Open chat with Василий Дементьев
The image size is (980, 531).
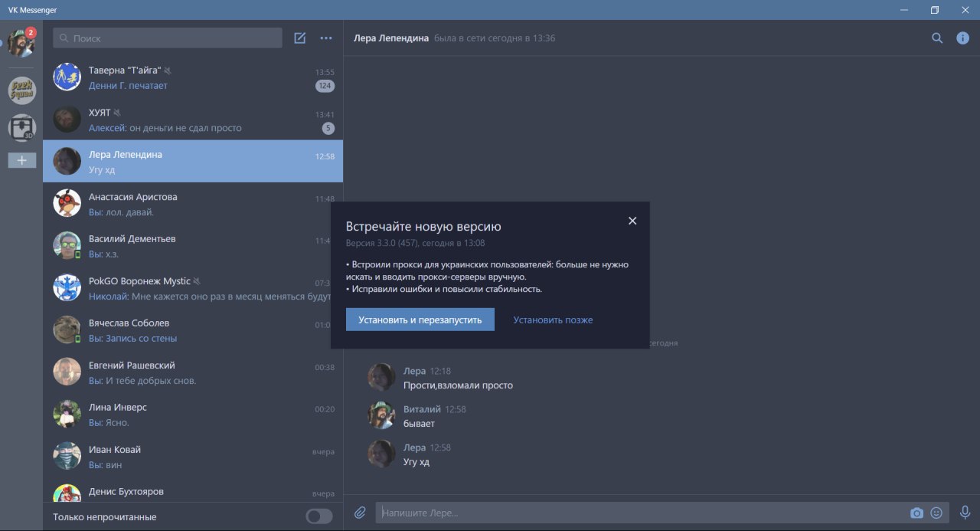[193, 245]
